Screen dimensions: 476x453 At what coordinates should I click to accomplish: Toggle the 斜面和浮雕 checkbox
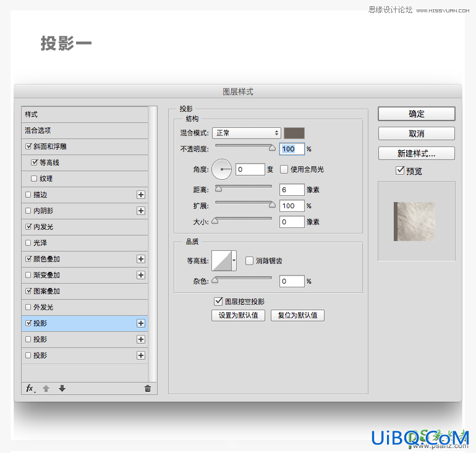point(28,146)
